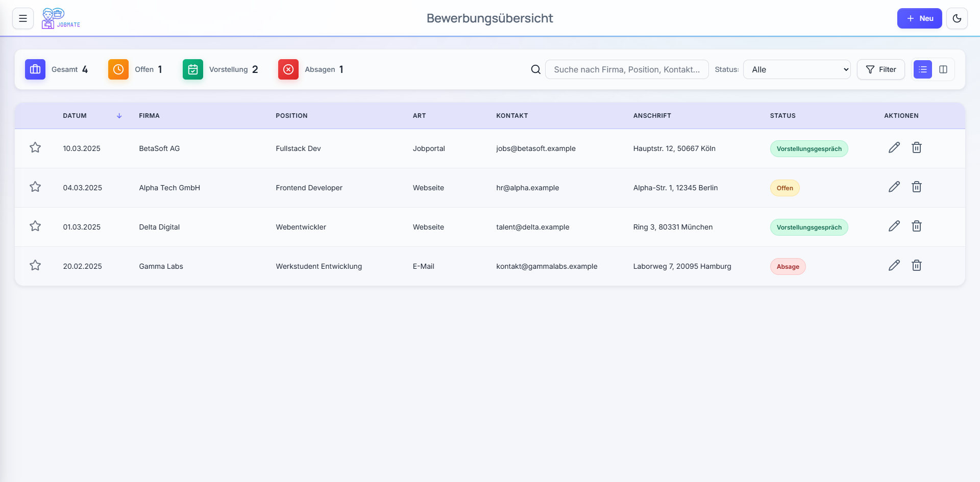Sort by the Datum column arrow
Image resolution: width=980 pixels, height=482 pixels.
119,116
